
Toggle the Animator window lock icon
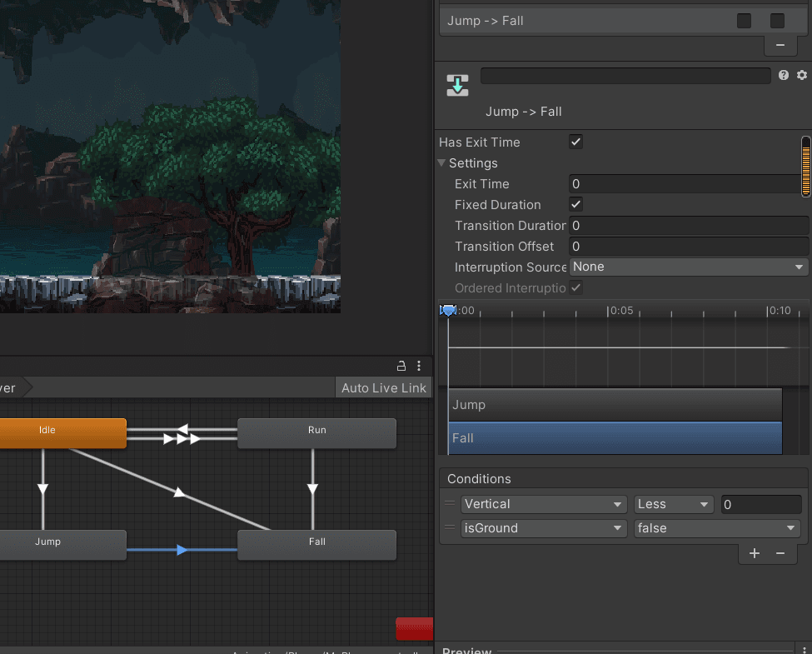401,366
